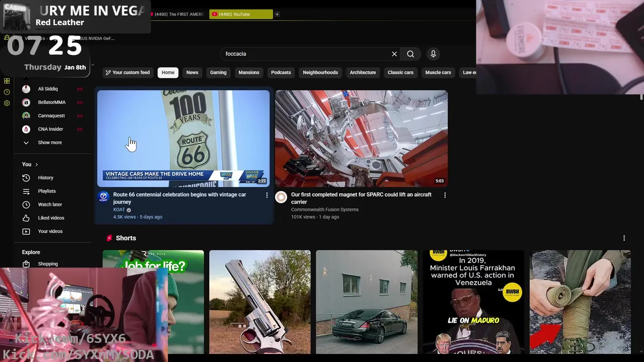Expand the You section chevron

[36, 164]
